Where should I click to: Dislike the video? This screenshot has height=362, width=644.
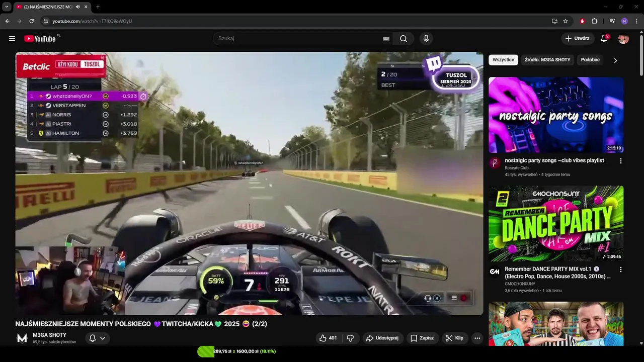coord(351,338)
